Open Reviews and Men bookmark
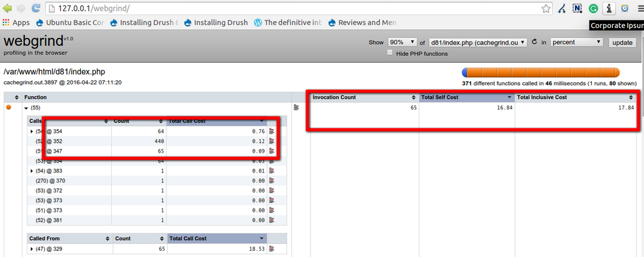The height and width of the screenshot is (257, 644). [x=363, y=22]
